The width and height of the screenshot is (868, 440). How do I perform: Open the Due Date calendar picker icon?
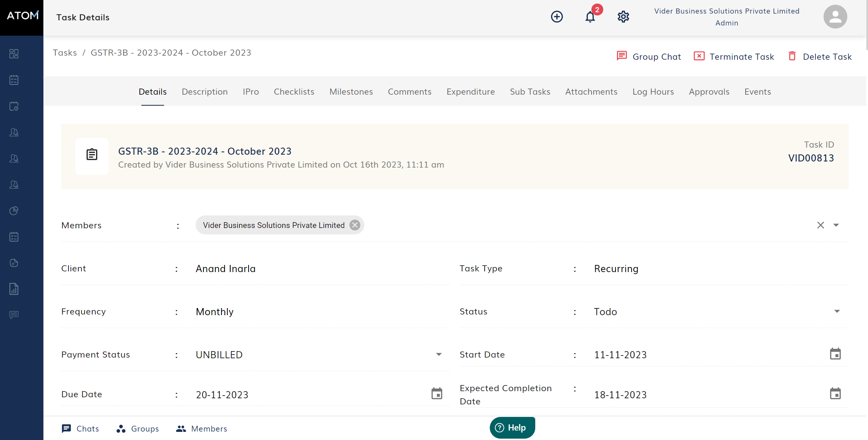tap(437, 394)
